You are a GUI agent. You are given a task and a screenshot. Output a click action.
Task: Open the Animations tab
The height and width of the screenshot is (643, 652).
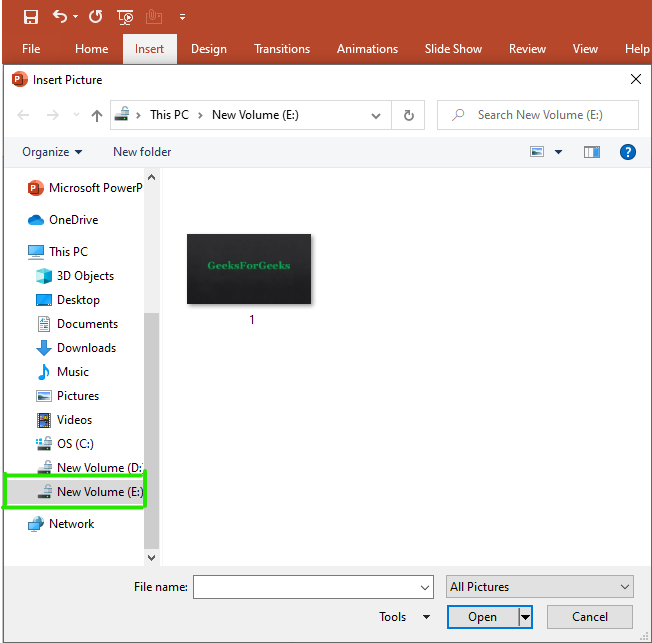point(367,49)
